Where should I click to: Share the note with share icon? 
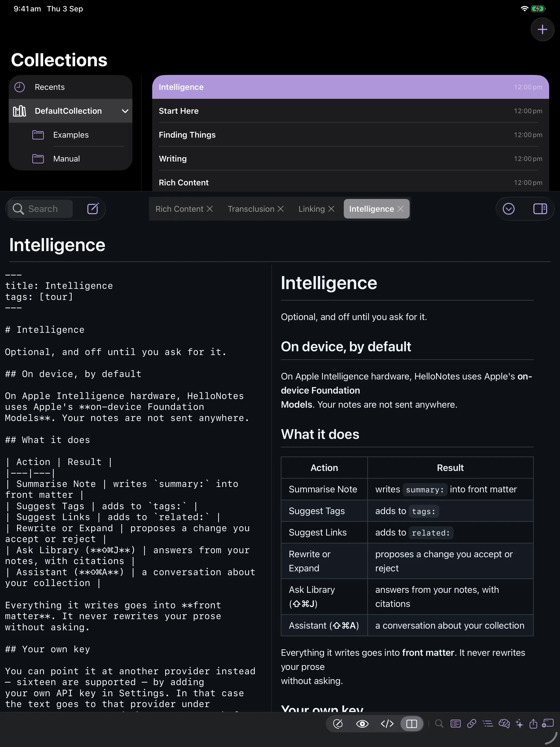point(533,723)
